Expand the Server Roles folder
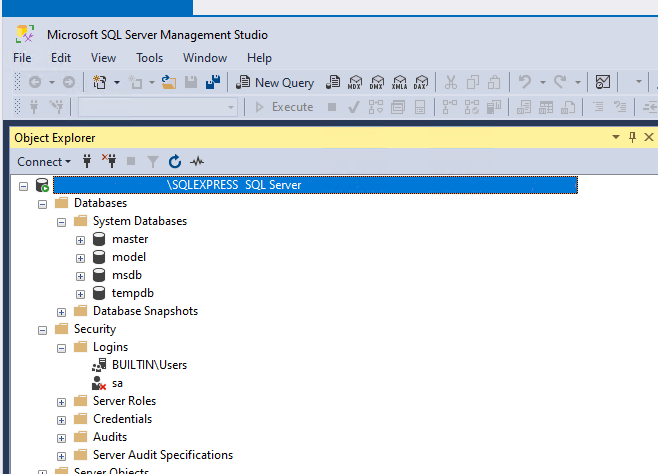 pos(61,403)
